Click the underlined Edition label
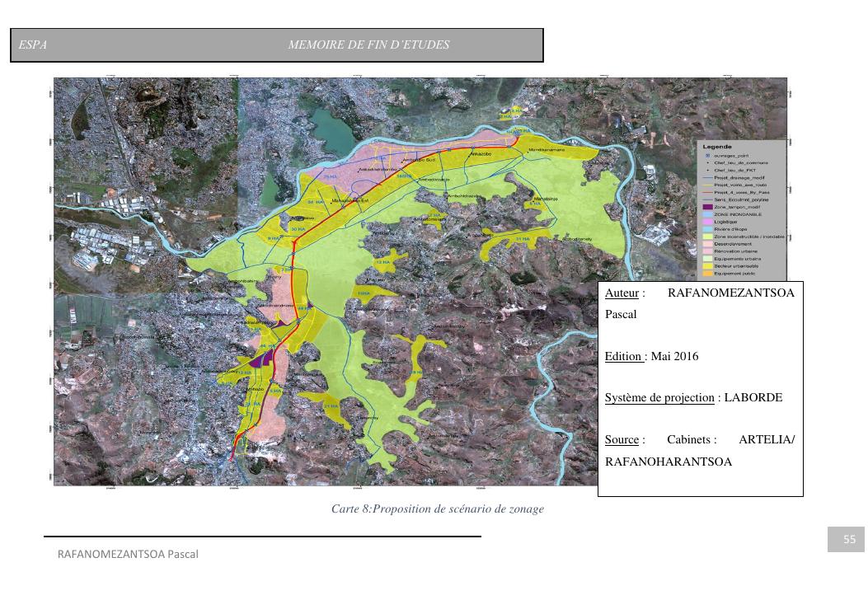 tap(625, 357)
